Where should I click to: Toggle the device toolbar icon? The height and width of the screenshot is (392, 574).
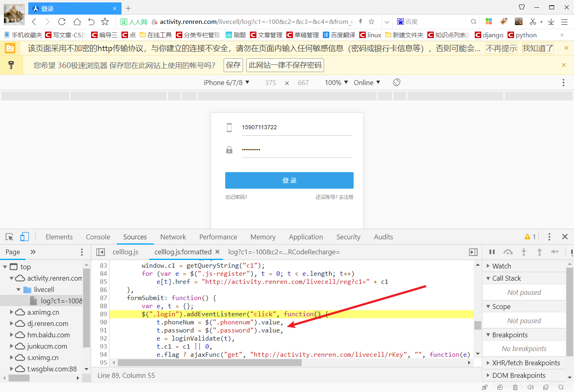[x=24, y=237]
